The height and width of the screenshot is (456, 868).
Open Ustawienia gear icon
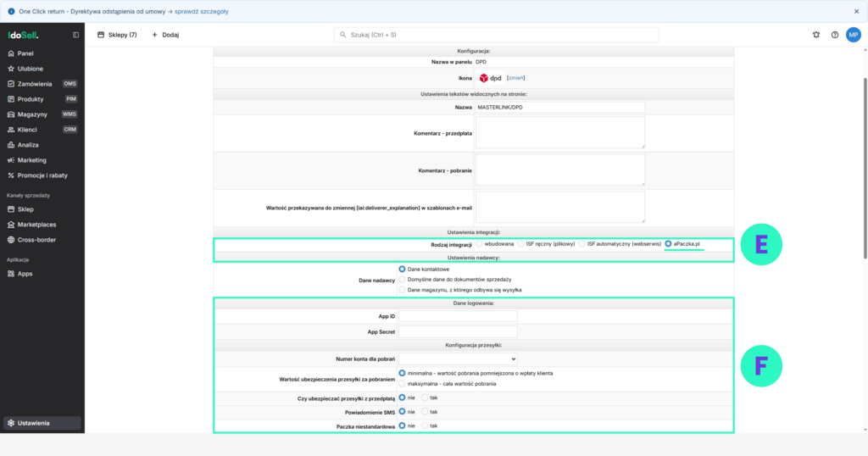coord(11,423)
